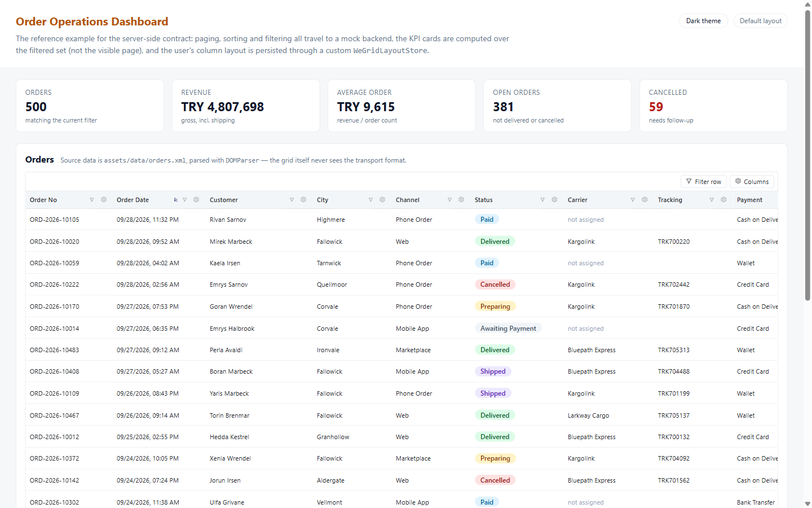Open the filter for City column
Screen dimensions: 812x508
click(370, 200)
